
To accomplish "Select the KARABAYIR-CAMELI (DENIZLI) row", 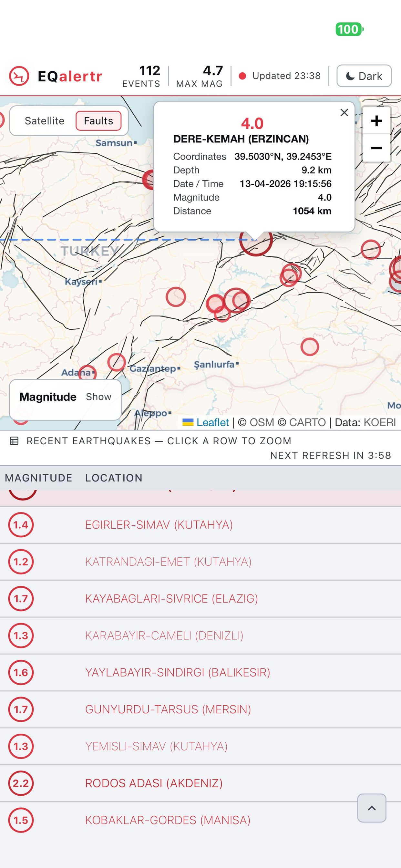I will click(200, 635).
